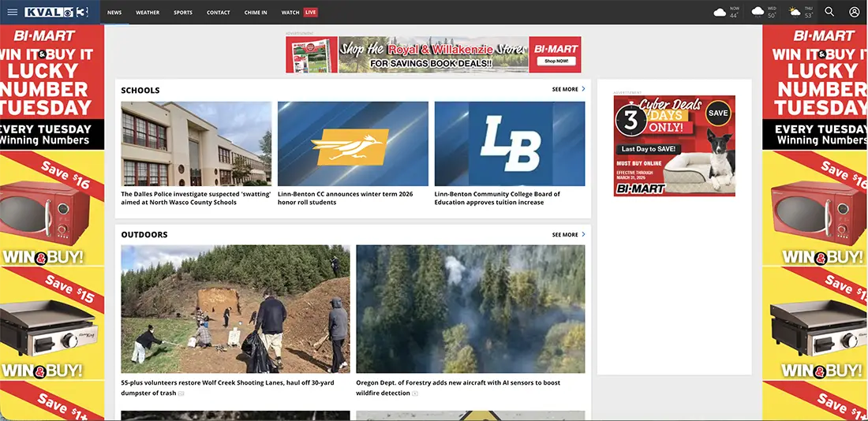
Task: Open the hamburger menu icon
Action: [x=12, y=12]
